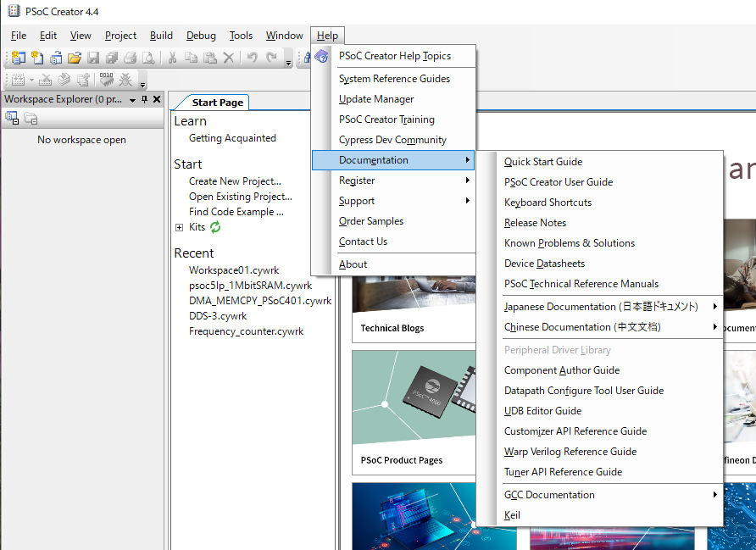The image size is (756, 550).
Task: Open the Workspace Explorer window position dropdown
Action: (x=132, y=100)
